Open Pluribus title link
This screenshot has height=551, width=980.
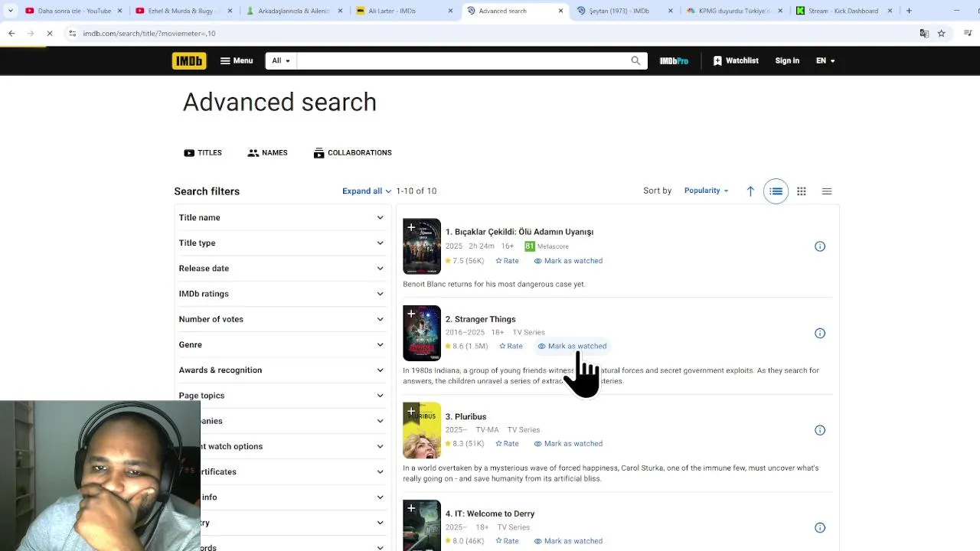465,417
